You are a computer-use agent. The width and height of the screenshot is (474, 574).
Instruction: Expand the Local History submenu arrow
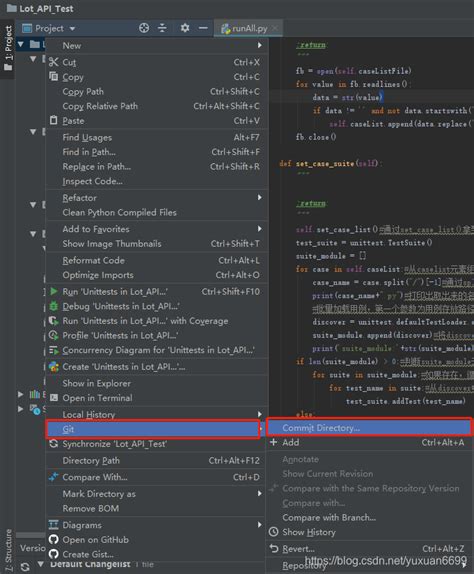[260, 414]
